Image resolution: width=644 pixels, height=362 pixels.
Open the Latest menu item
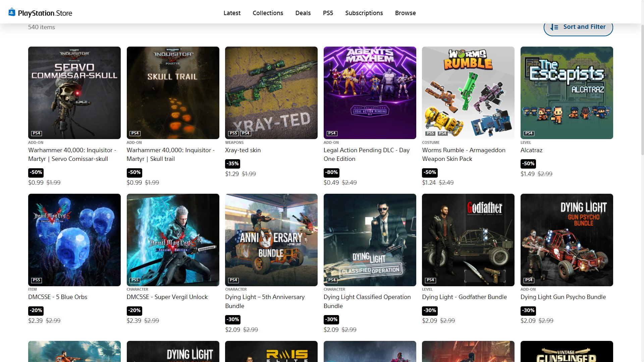(232, 13)
